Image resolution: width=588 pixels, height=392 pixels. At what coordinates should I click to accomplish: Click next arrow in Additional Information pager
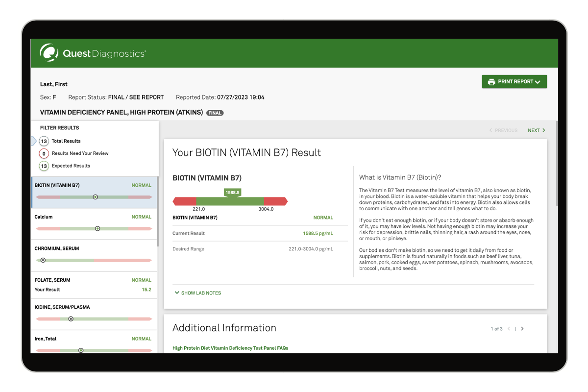tap(522, 329)
